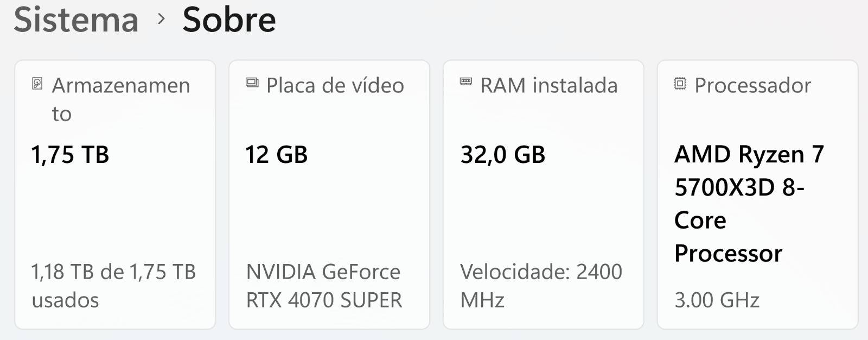
Task: Click the Velocidade: 2400 MHz text
Action: tap(541, 285)
